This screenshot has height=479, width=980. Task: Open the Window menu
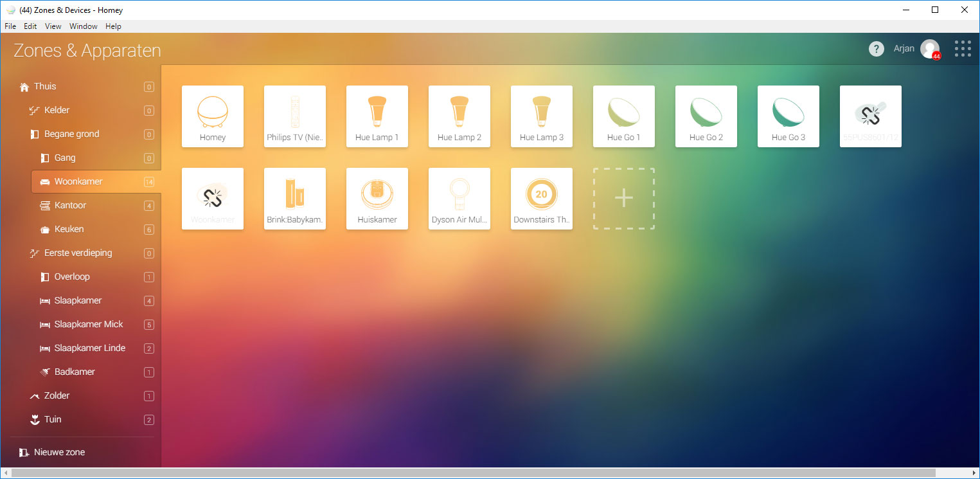(84, 26)
